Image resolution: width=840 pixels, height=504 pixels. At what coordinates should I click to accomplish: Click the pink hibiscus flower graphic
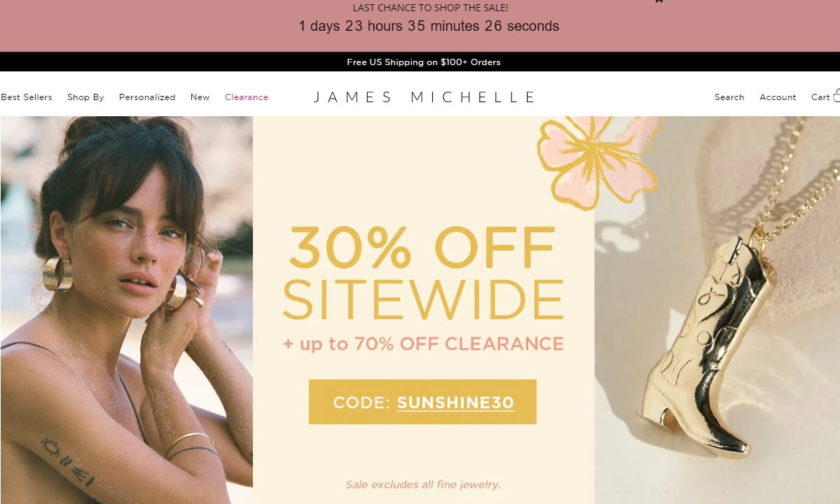(x=598, y=161)
